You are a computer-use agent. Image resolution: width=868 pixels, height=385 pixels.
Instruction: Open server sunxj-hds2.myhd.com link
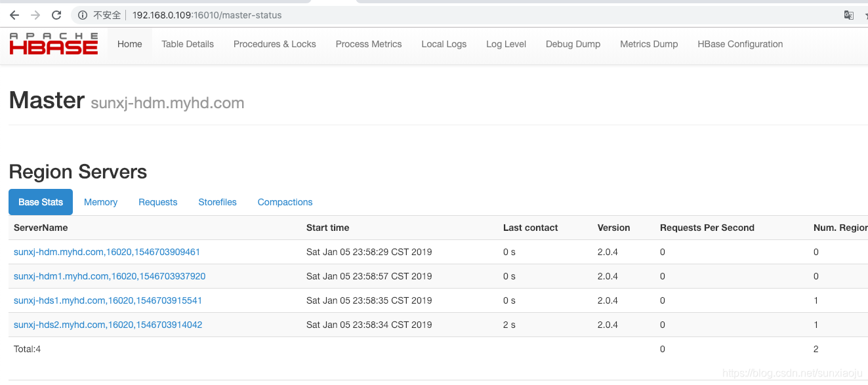pos(108,325)
